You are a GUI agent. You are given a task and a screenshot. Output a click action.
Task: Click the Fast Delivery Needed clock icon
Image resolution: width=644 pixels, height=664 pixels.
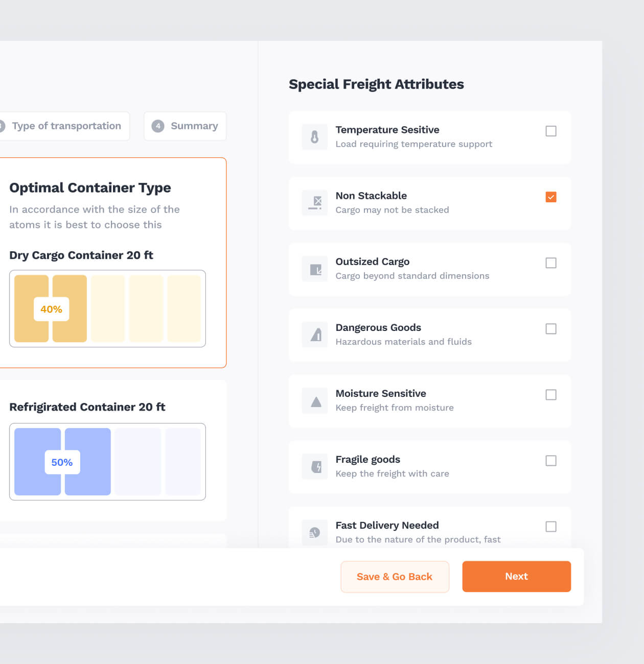tap(314, 532)
